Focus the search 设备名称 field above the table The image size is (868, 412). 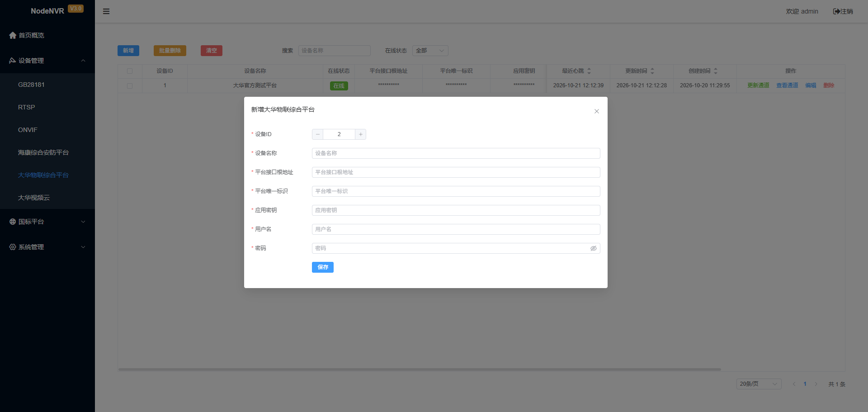tap(335, 51)
